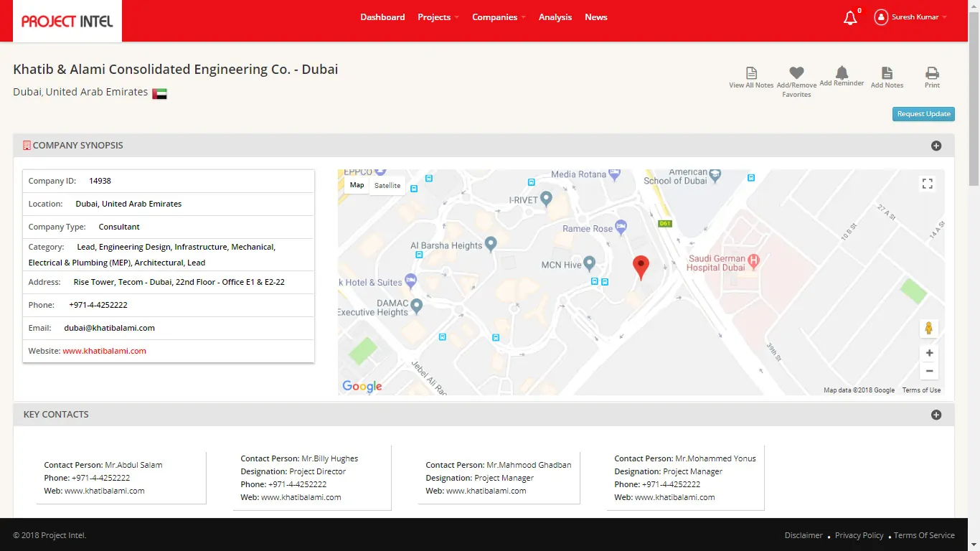980x551 pixels.
Task: Click Add Notes document icon
Action: click(887, 72)
